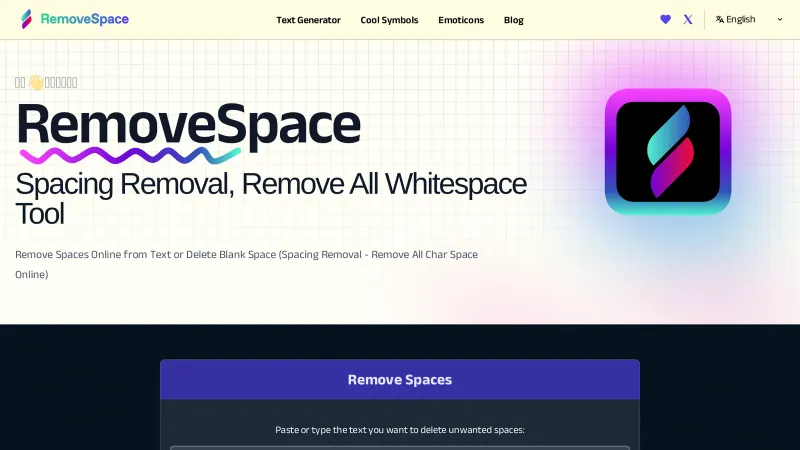Click the 'Remove Spaces' panel header

tap(400, 380)
